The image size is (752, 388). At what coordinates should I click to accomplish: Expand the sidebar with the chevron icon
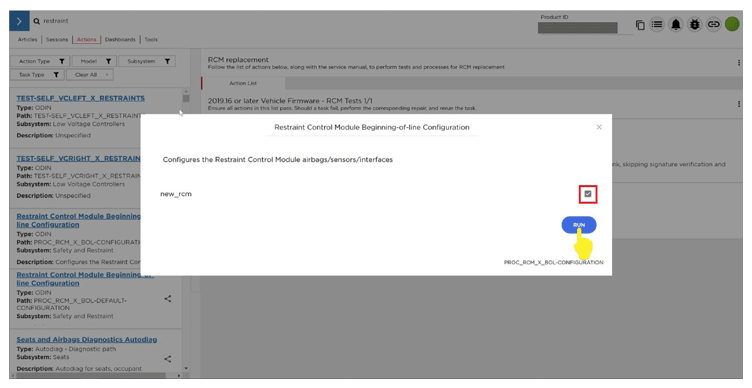(x=19, y=21)
